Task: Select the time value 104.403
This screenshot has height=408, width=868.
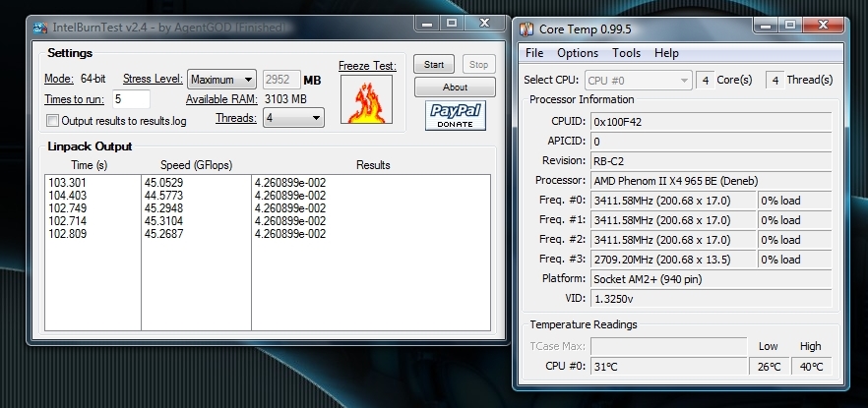Action: tap(67, 196)
